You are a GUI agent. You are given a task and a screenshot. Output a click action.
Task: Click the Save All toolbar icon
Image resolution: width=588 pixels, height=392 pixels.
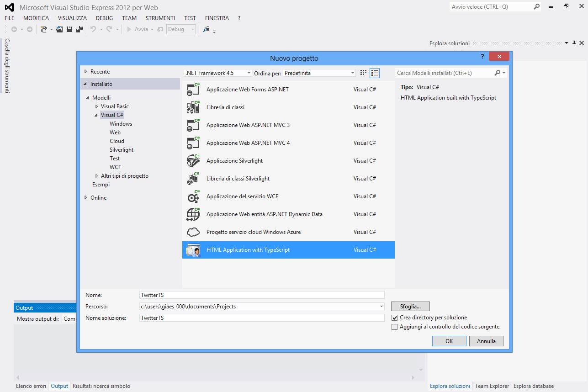click(x=79, y=29)
